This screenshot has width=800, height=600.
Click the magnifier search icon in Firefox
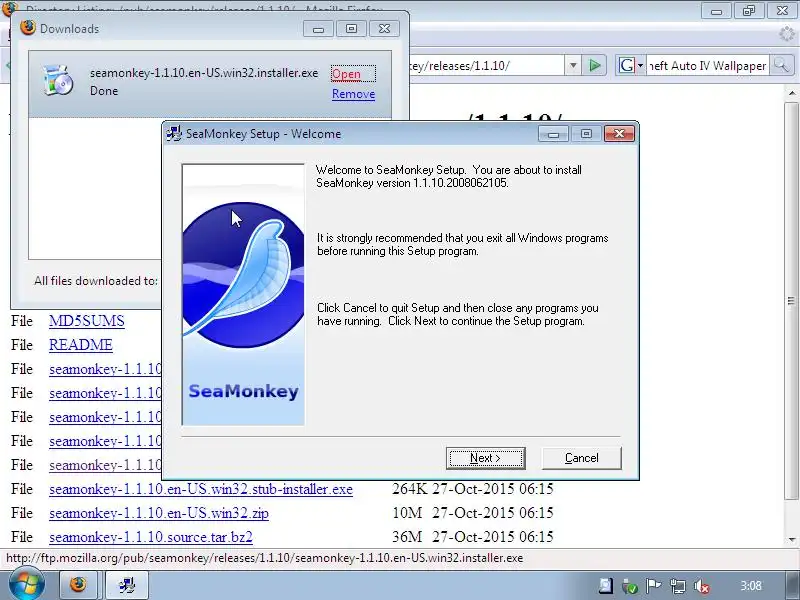coord(781,65)
